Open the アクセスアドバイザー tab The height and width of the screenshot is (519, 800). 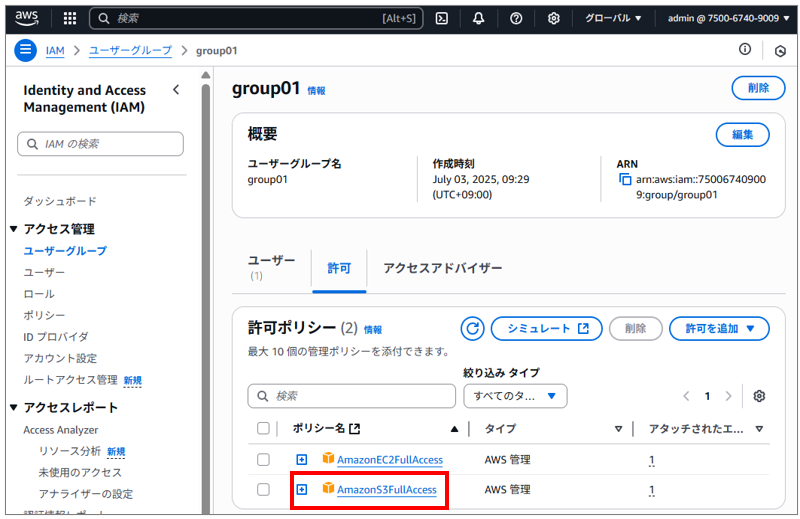443,268
